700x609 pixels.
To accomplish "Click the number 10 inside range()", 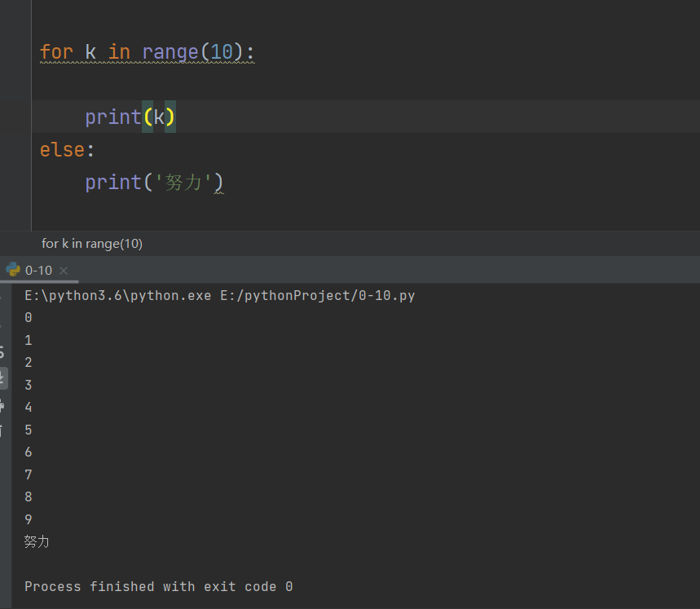I will pyautogui.click(x=222, y=52).
